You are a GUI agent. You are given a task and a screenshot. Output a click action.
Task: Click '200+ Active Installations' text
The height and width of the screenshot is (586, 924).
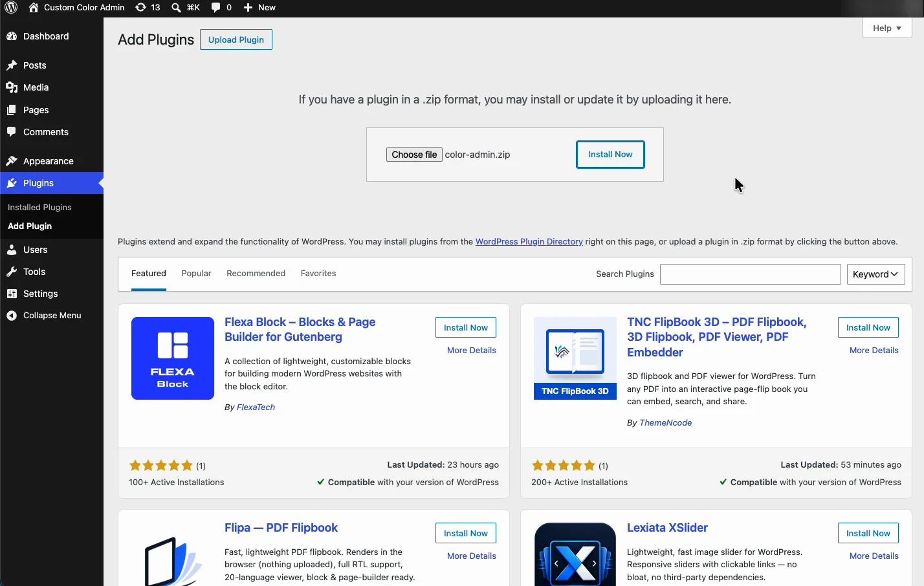(x=579, y=483)
